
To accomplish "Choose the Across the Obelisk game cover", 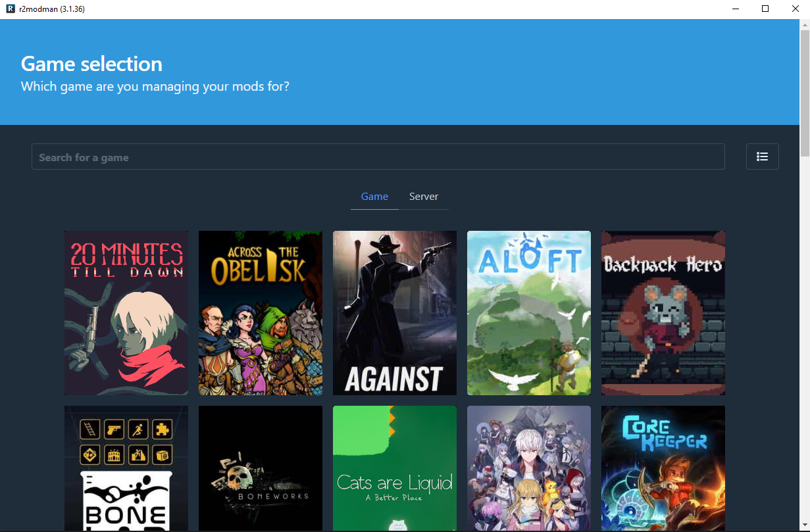I will pos(261,313).
